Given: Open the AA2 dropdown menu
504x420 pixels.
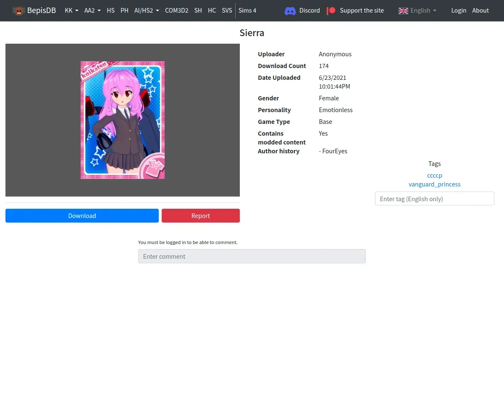Looking at the screenshot, I should (x=92, y=10).
